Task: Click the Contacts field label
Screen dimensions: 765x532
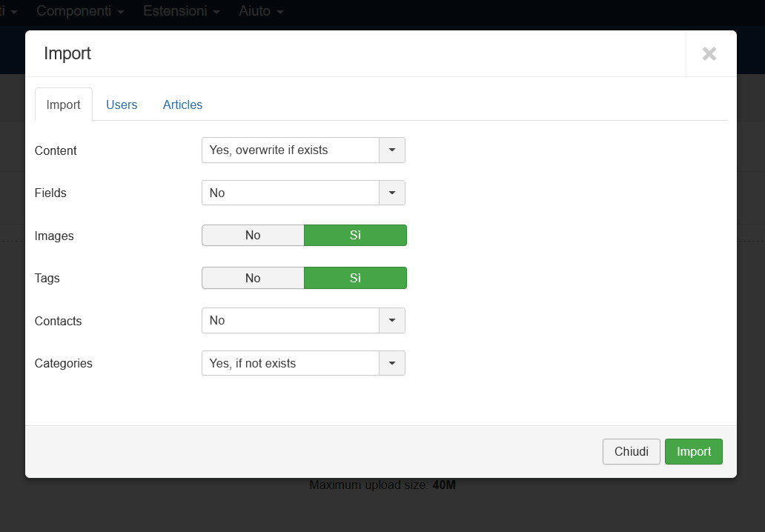Action: point(58,322)
